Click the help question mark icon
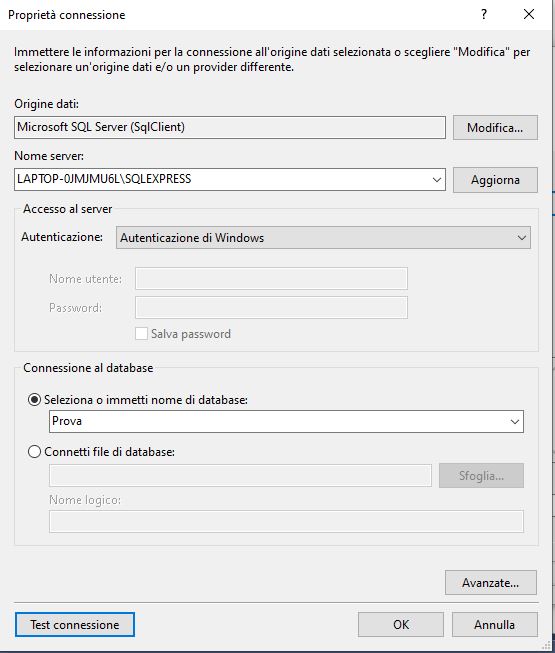Image resolution: width=555 pixels, height=653 pixels. [x=483, y=15]
